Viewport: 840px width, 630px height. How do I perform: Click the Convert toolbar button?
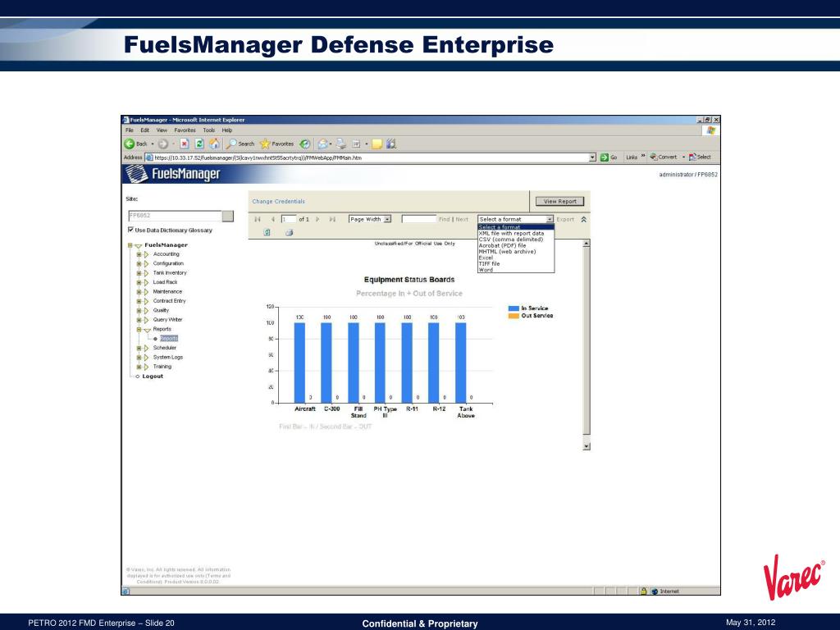(663, 157)
